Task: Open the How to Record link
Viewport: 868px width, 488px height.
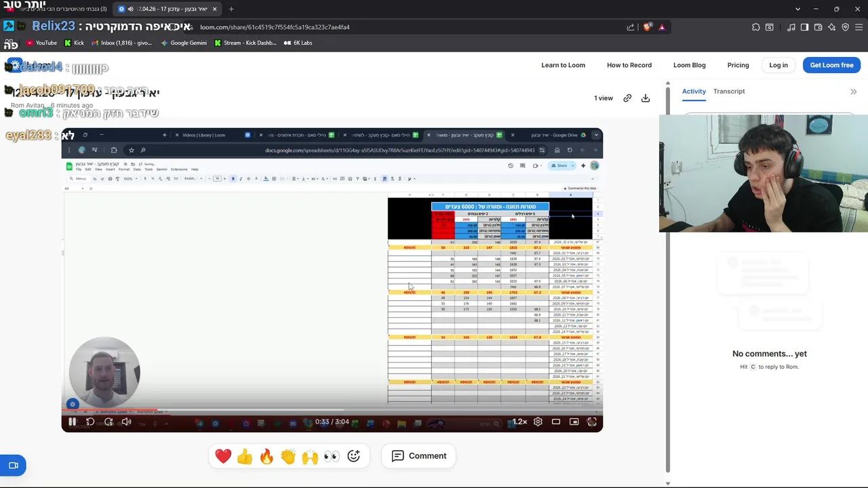Action: (x=629, y=65)
